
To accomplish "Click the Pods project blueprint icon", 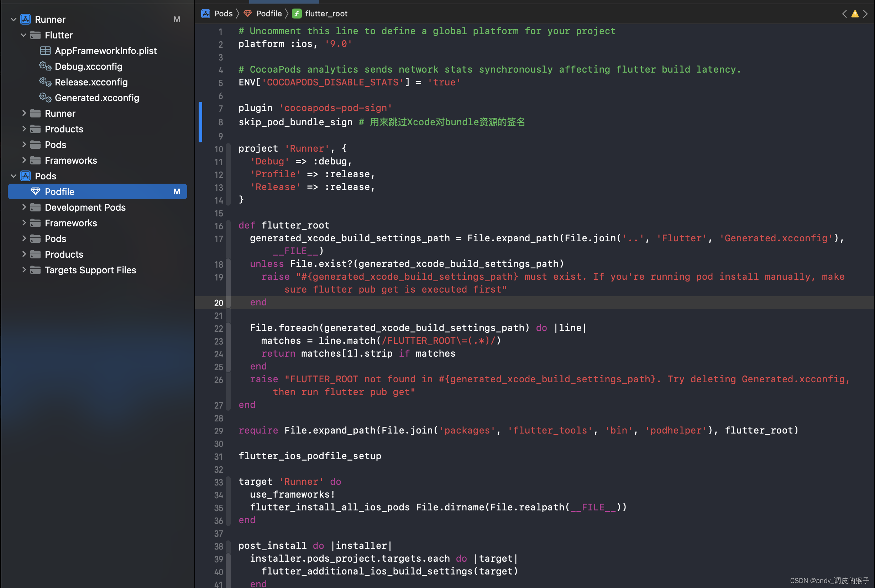I will pos(26,176).
